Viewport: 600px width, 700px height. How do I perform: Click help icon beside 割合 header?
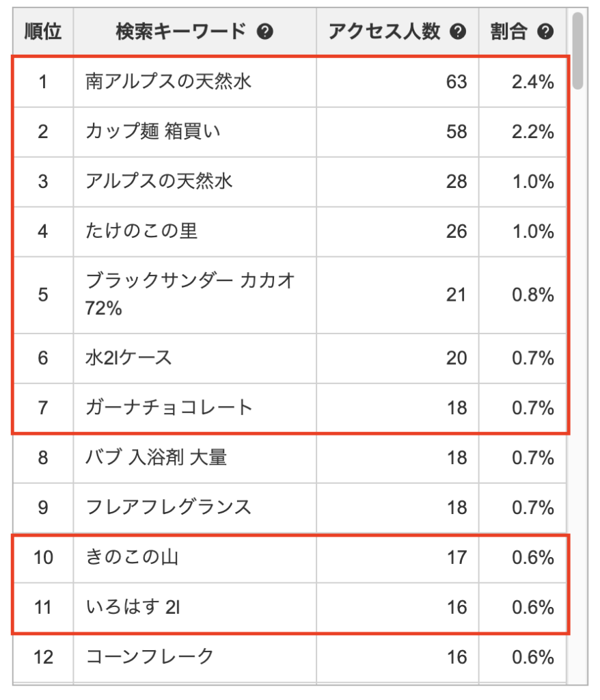click(x=545, y=31)
